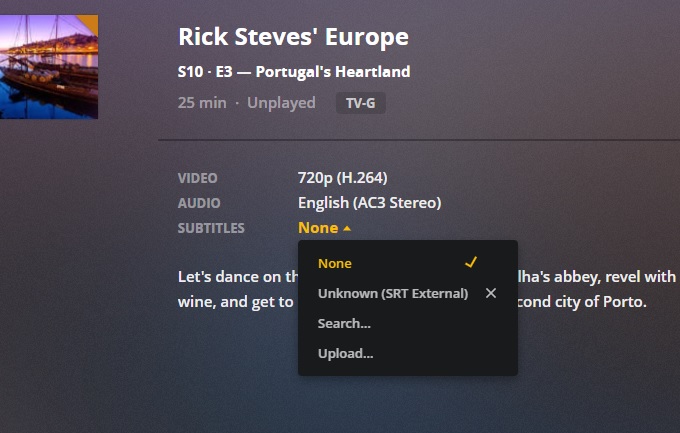
Task: Click the AUDIO field label
Action: tap(199, 203)
